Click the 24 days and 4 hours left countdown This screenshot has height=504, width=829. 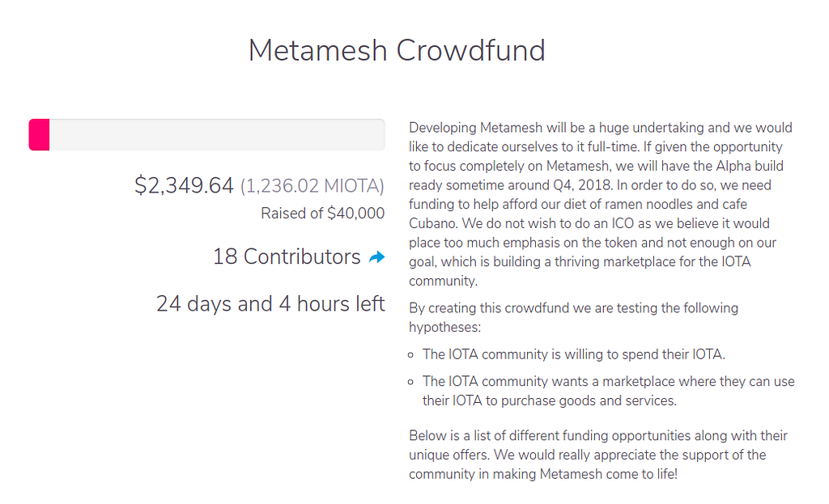270,304
